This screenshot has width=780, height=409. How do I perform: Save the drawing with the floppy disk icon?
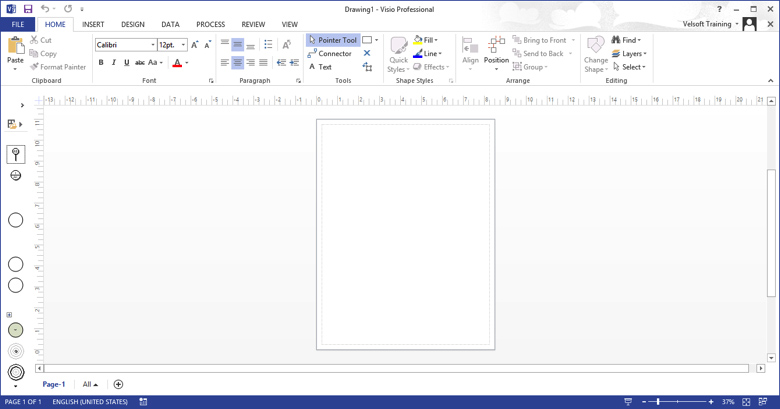28,9
